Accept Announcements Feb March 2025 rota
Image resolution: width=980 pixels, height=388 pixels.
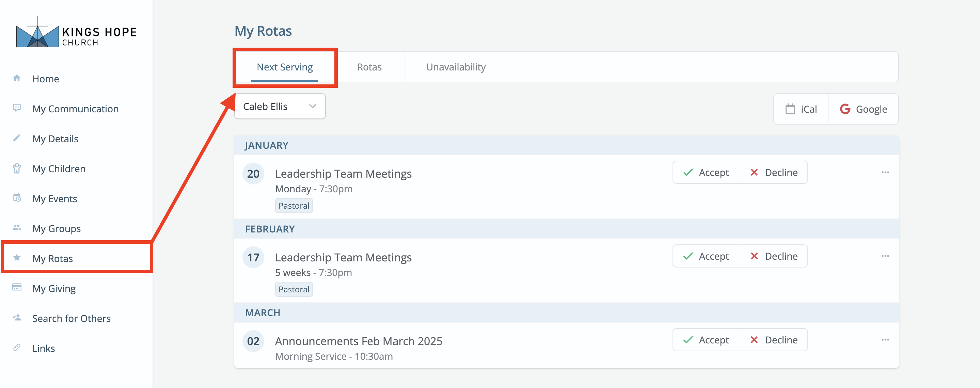point(706,340)
